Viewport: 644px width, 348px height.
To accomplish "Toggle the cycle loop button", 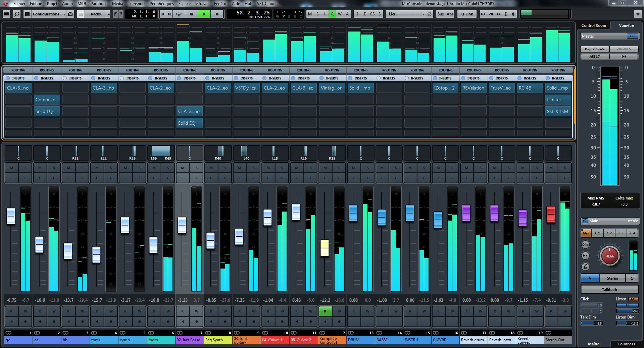I will click(179, 14).
